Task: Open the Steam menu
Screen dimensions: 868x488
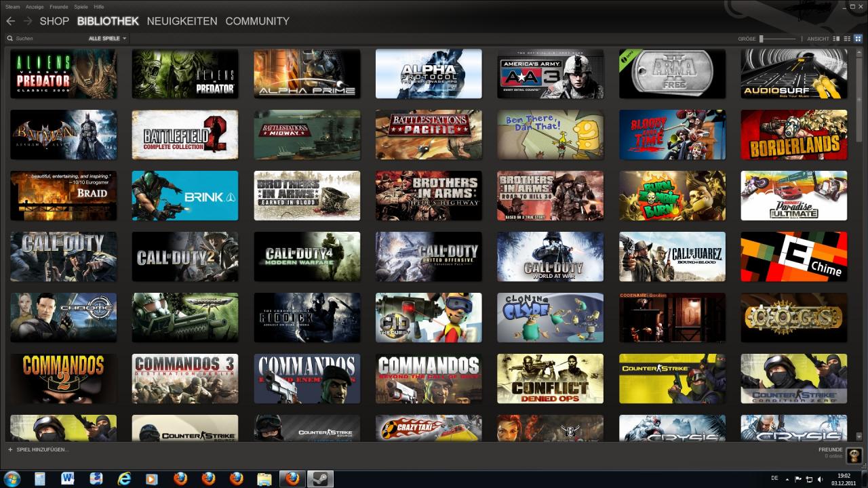Action: pyautogui.click(x=12, y=6)
